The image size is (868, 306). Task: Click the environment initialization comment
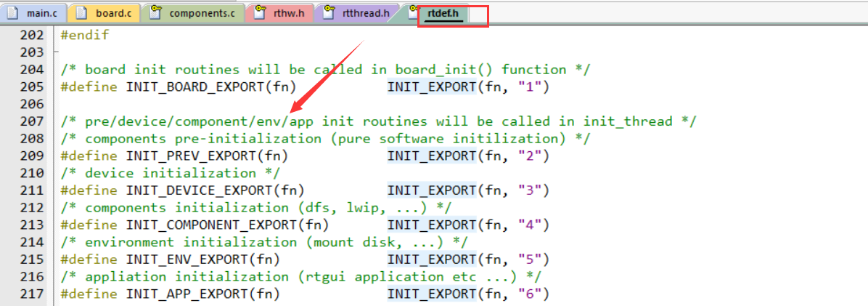pos(264,242)
